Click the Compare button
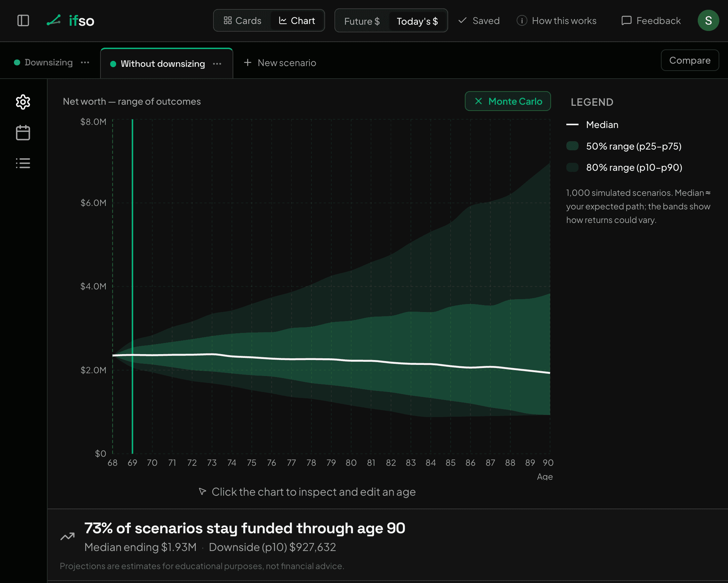Viewport: 728px width, 583px height. (690, 60)
